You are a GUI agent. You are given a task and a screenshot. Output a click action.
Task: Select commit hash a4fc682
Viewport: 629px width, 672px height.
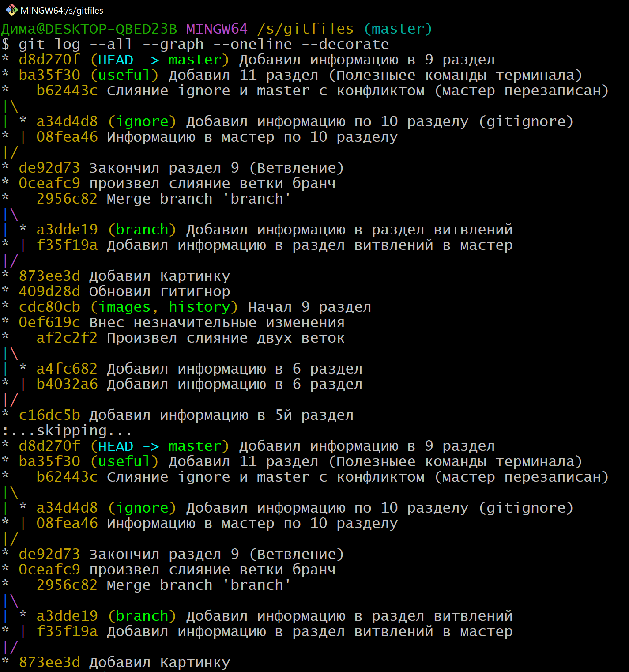[67, 369]
